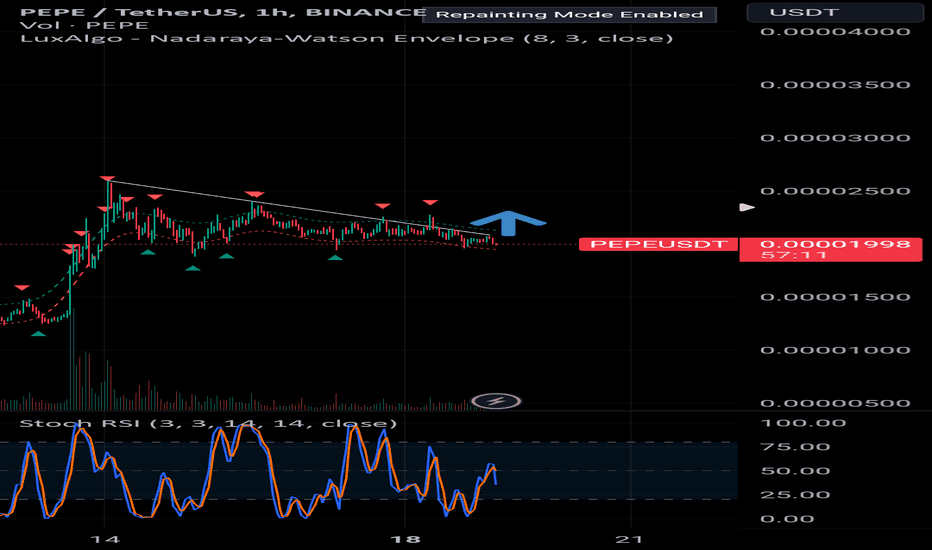Screen dimensions: 932x550
Task: Click the white arrow marker on the price scale
Action: [x=747, y=208]
